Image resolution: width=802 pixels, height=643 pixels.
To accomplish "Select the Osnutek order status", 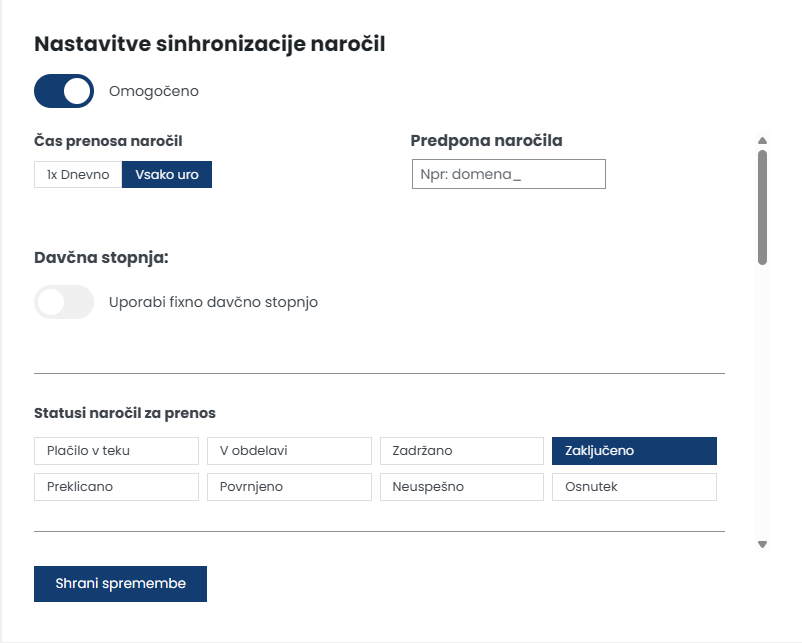I will coord(634,487).
